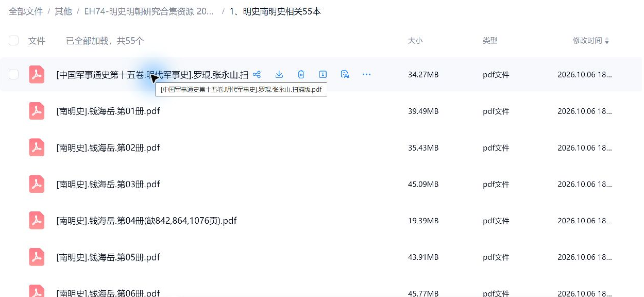
Task: Open [南明史].钱海岳.第02册.pdf
Action: pos(108,147)
